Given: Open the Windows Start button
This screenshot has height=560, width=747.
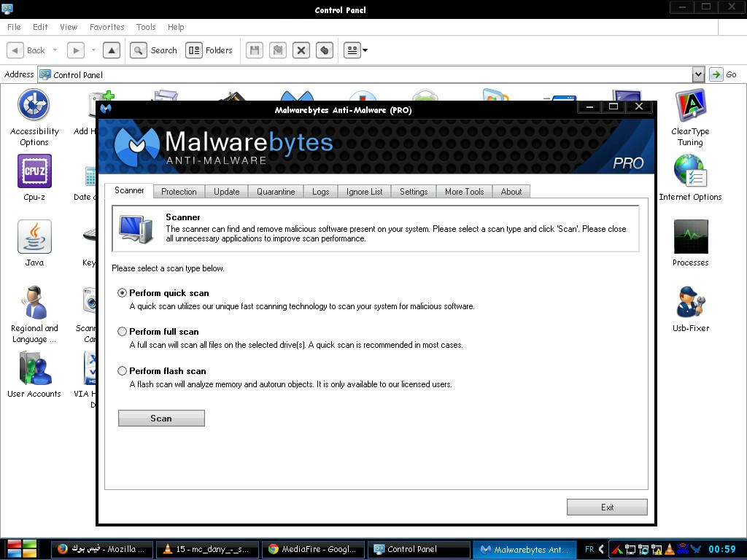Looking at the screenshot, I should [x=22, y=548].
